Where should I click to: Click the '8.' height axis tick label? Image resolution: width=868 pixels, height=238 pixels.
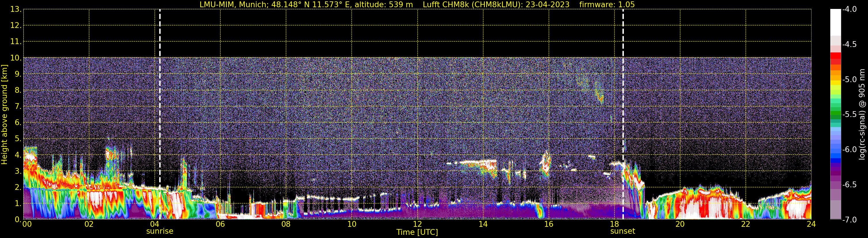(18, 90)
